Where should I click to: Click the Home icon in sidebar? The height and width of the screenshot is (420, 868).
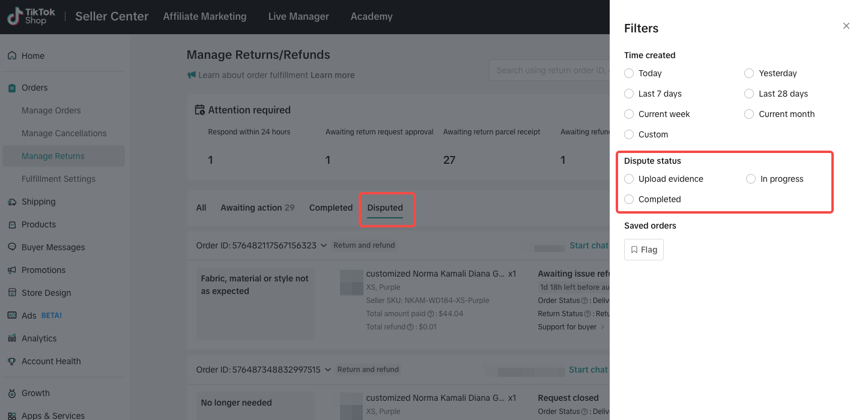click(x=12, y=56)
